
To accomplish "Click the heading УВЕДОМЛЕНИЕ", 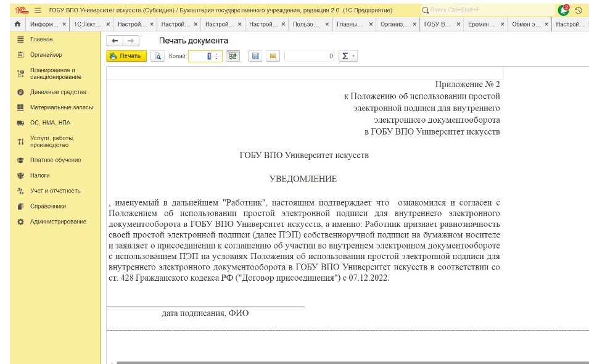I will [x=303, y=179].
